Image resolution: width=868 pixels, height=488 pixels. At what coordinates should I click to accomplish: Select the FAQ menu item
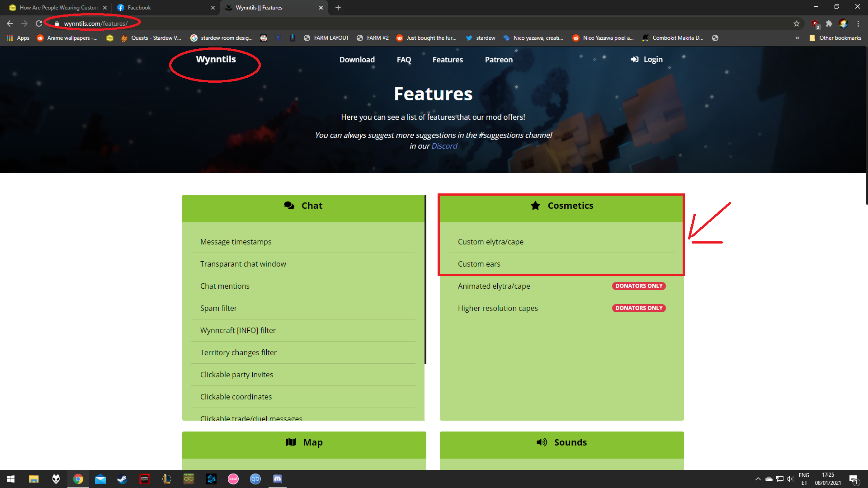coord(404,59)
